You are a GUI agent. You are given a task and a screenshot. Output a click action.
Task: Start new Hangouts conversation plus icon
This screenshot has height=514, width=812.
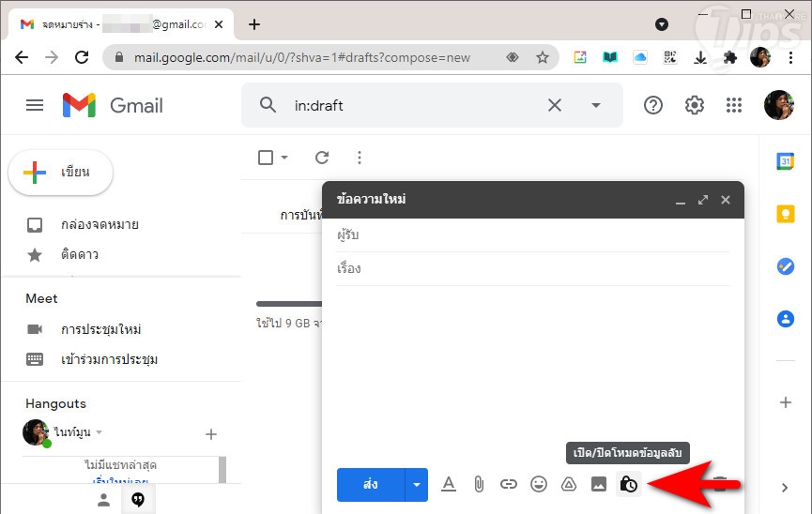pos(211,434)
